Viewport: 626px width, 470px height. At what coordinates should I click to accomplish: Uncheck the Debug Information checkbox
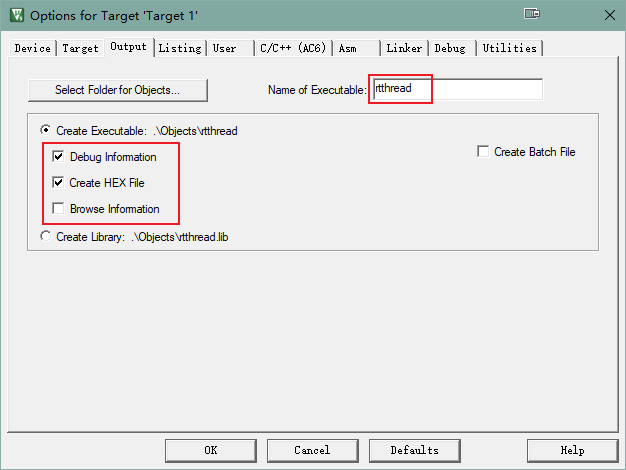coord(59,157)
